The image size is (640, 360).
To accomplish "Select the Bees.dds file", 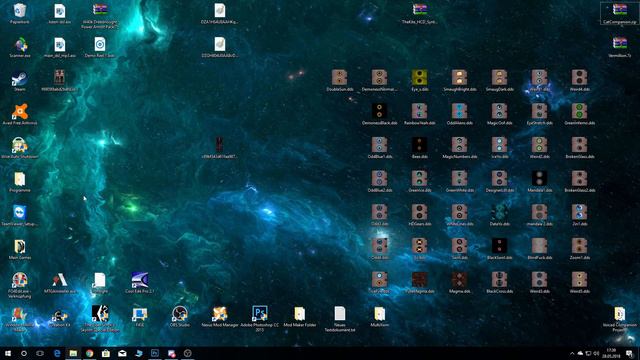I will (420, 148).
